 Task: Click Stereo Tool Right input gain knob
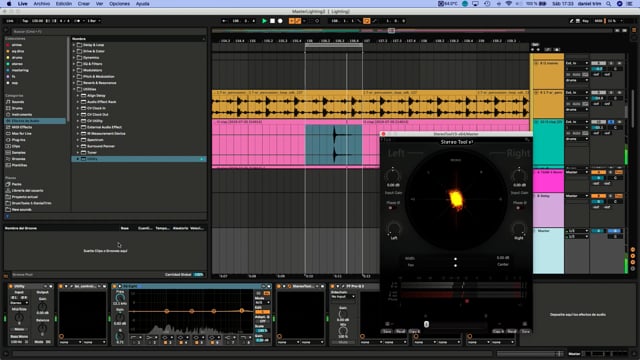point(519,176)
